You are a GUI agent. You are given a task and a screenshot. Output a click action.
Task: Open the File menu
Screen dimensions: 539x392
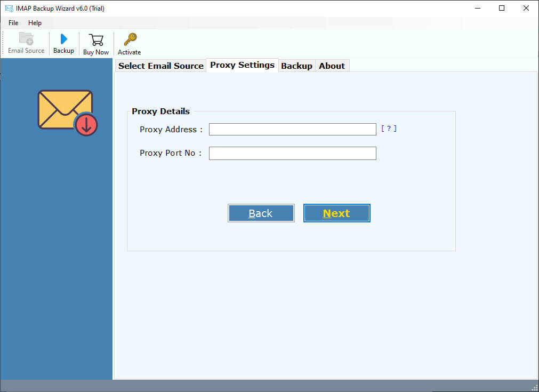(x=13, y=22)
